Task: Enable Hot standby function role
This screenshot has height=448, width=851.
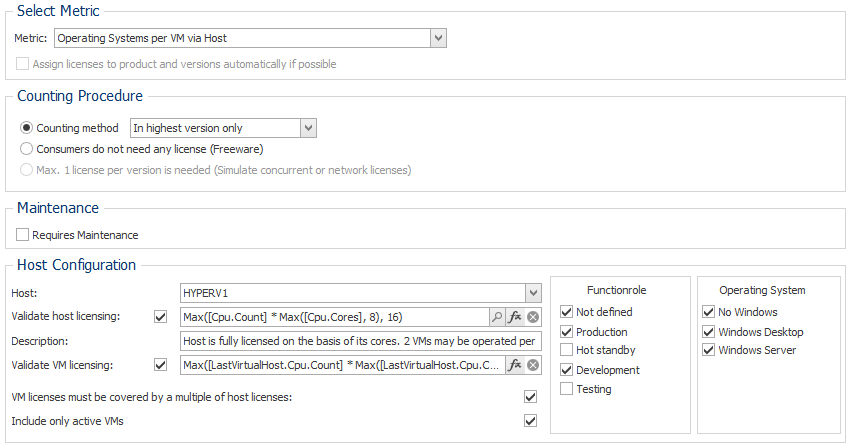Action: pyautogui.click(x=566, y=350)
